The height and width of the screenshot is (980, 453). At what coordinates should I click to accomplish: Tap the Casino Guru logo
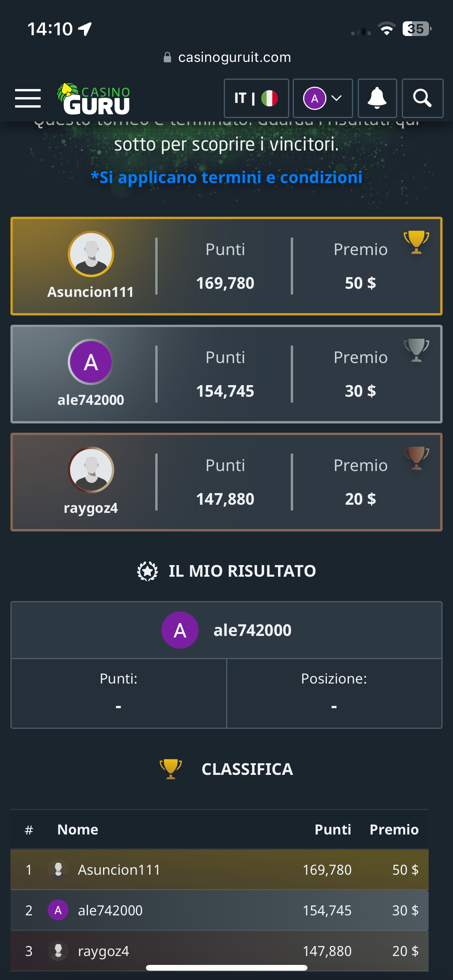click(94, 99)
